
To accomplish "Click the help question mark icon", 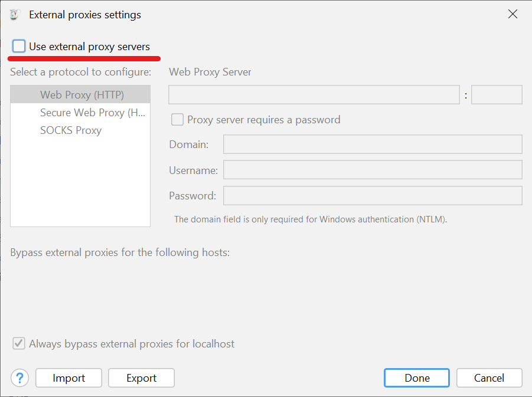I will [x=19, y=378].
